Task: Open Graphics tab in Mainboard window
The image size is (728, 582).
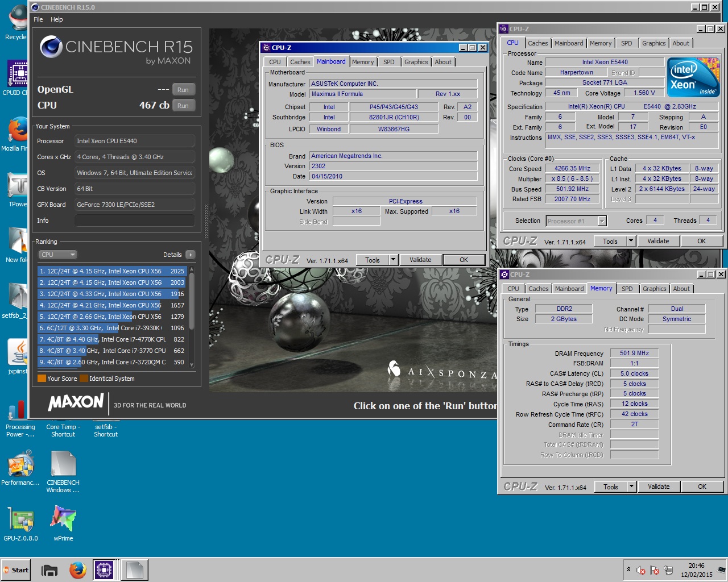Action: point(416,62)
